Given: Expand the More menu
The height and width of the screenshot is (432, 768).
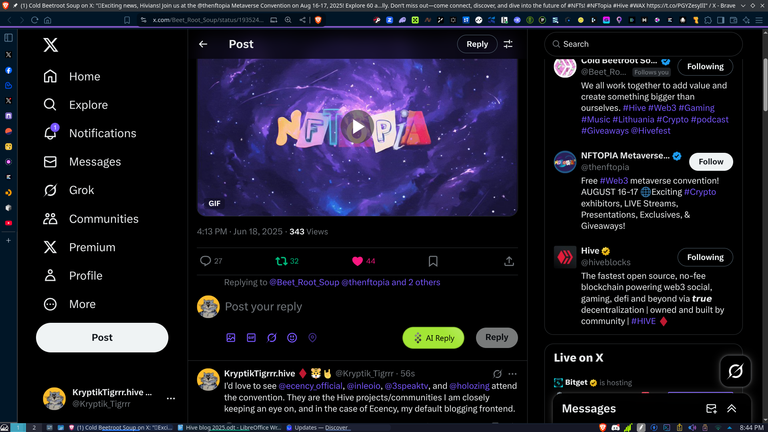Looking at the screenshot, I should click(69, 304).
